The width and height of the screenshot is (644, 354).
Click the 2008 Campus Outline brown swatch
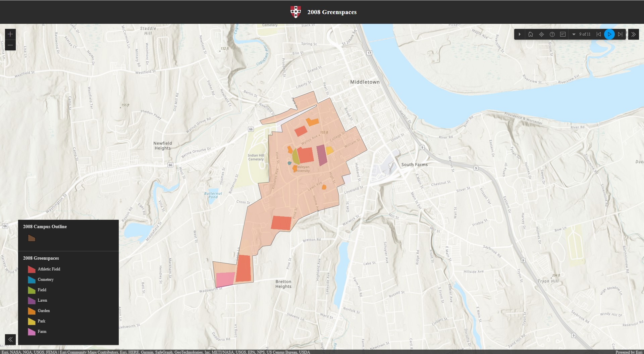pyautogui.click(x=32, y=238)
